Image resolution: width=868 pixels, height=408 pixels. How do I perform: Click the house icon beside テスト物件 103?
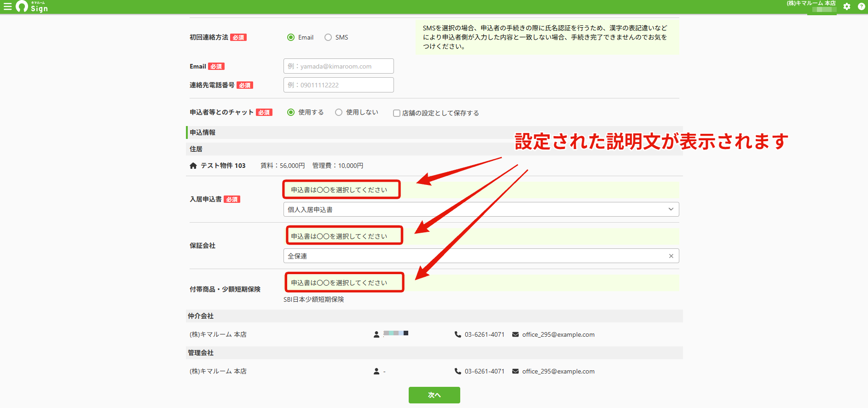pyautogui.click(x=193, y=166)
